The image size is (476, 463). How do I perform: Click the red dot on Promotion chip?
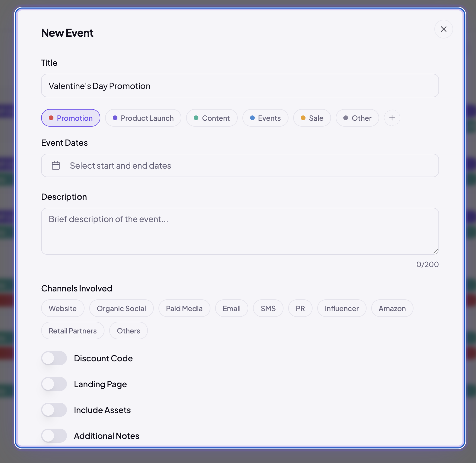tap(51, 118)
